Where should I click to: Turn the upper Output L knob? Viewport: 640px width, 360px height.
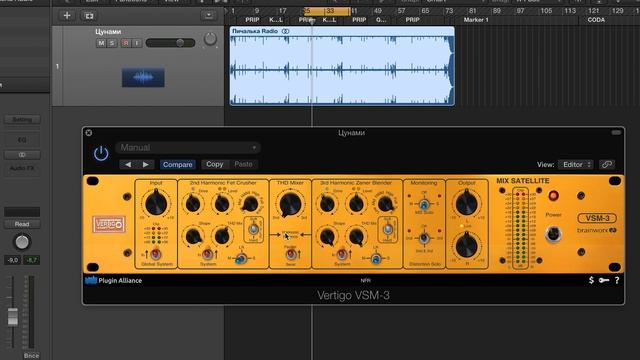coord(466,203)
